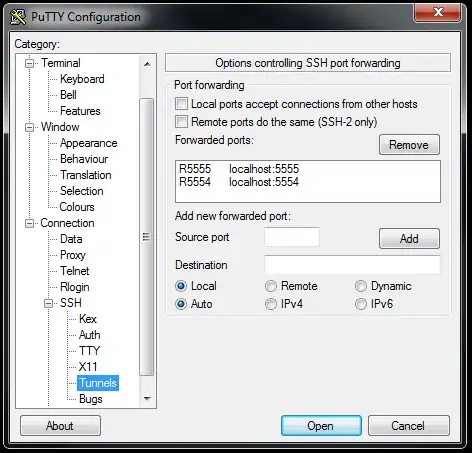Image resolution: width=472 pixels, height=453 pixels.
Task: Click the Remove forwarded port button
Action: 409,145
